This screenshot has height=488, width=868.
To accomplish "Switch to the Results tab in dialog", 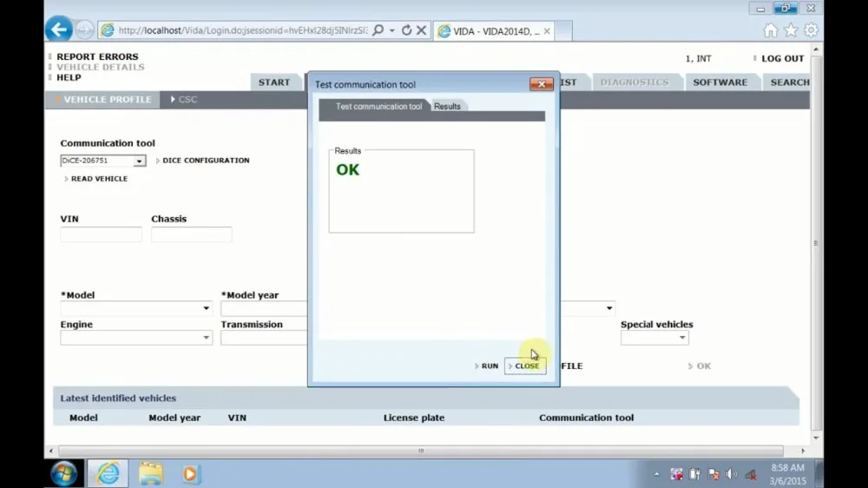I will 447,106.
